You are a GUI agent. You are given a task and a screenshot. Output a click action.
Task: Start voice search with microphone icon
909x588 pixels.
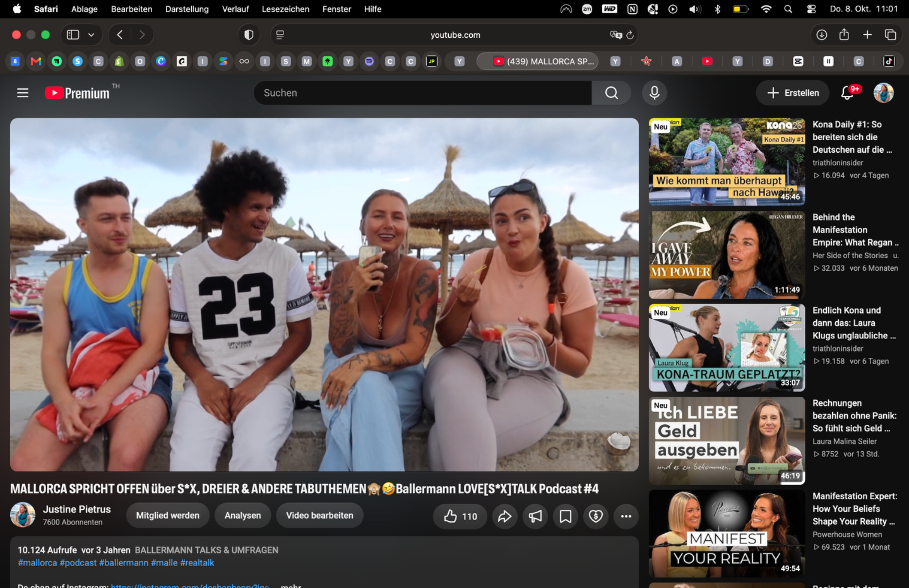[x=654, y=93]
